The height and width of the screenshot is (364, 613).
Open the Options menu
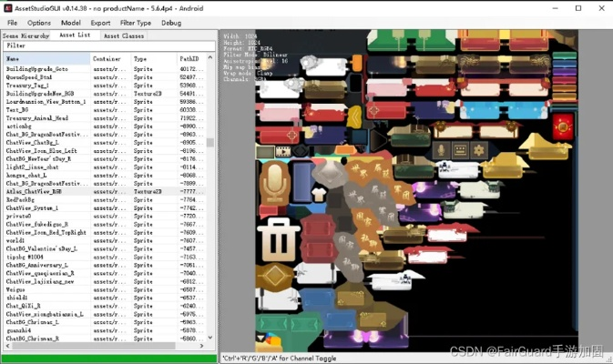[x=39, y=23]
